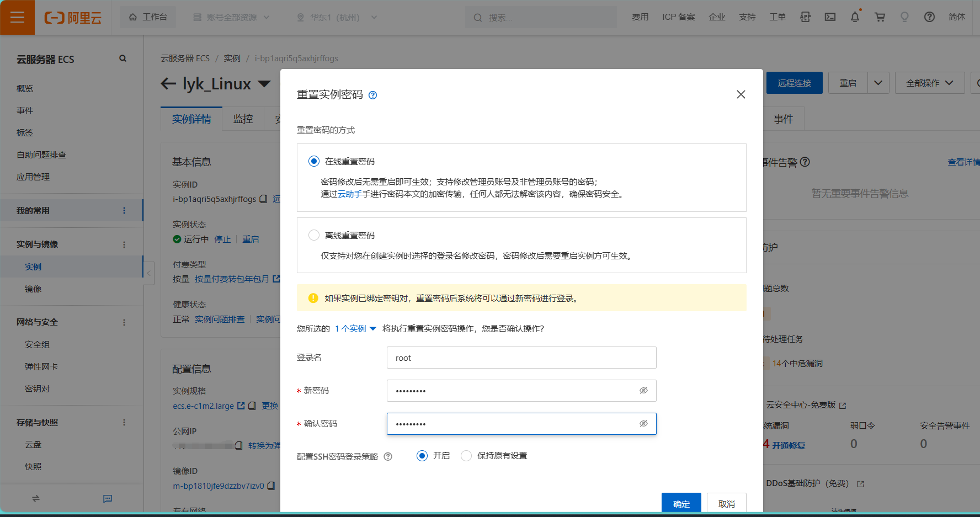Select 保持原有设置 radio option
This screenshot has width=980, height=517.
[466, 456]
